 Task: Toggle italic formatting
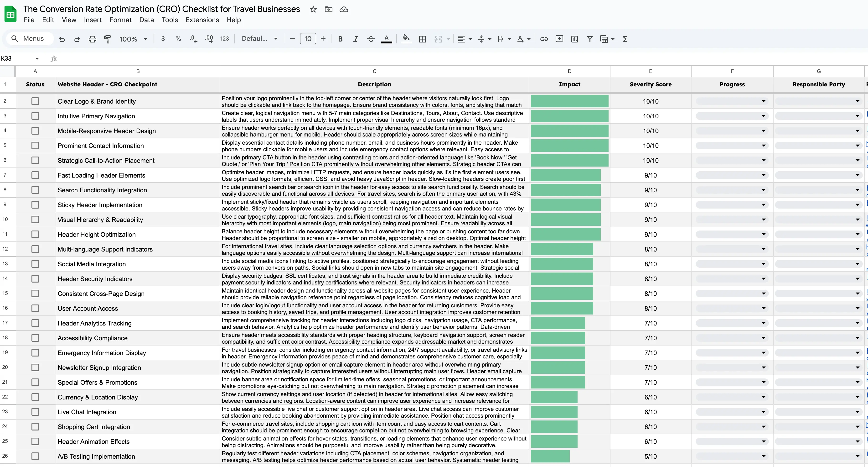(356, 39)
